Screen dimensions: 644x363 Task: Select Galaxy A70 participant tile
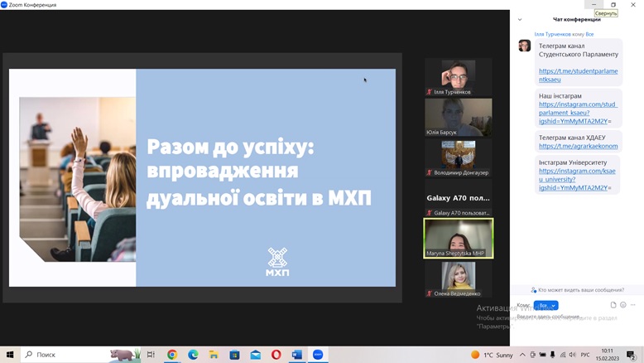click(459, 198)
